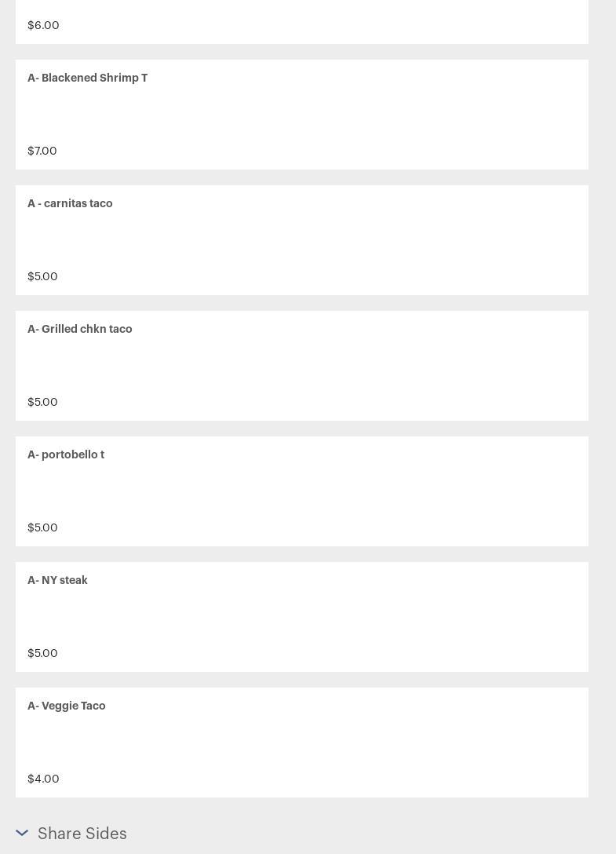
Task: Open the A- portobello t item title
Action: click(66, 454)
